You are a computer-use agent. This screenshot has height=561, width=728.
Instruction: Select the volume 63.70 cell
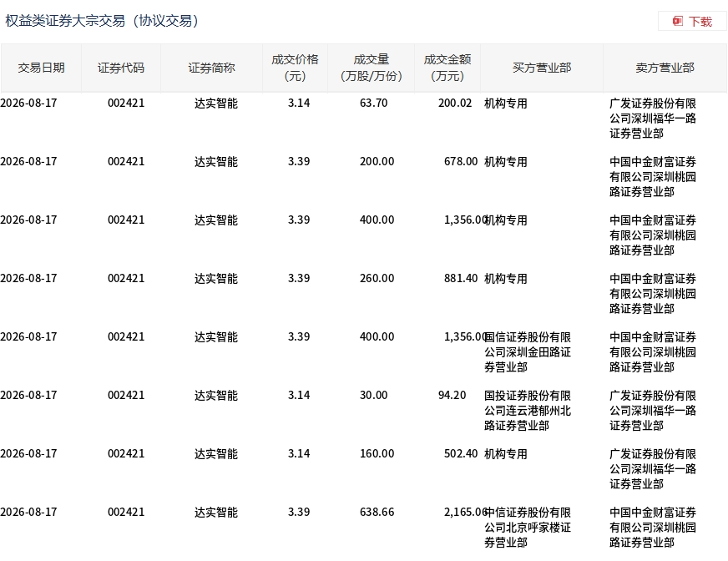coord(374,103)
